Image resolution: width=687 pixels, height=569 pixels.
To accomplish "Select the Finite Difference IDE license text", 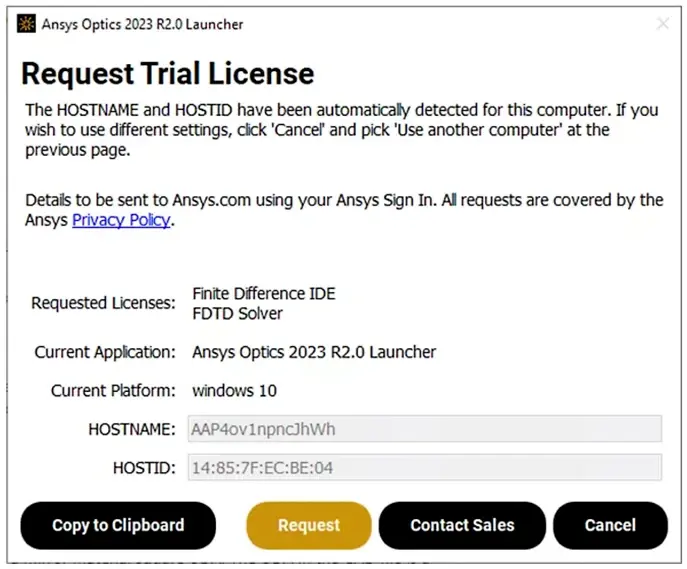I will (264, 293).
